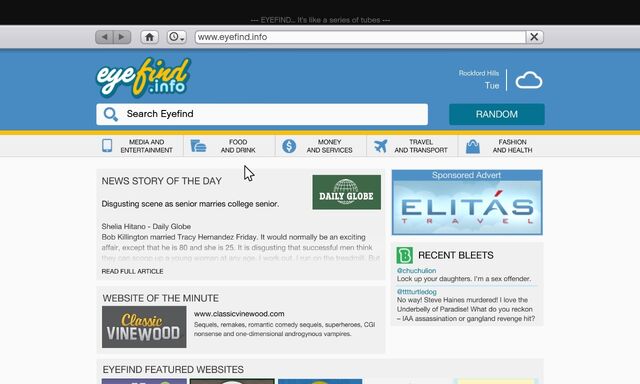Viewport: 640px width, 384px height.
Task: Click the WEBSITE OF THE MINUTE heading
Action: (160, 298)
